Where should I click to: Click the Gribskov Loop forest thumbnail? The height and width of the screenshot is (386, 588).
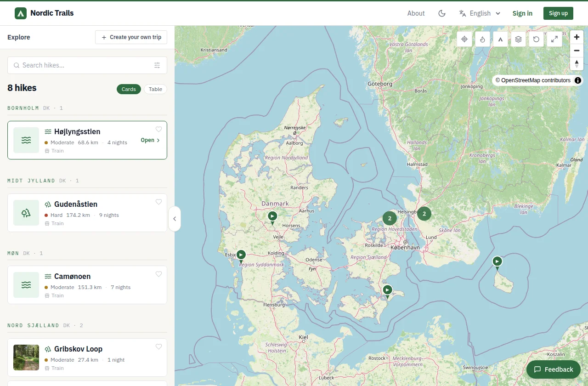(26, 358)
